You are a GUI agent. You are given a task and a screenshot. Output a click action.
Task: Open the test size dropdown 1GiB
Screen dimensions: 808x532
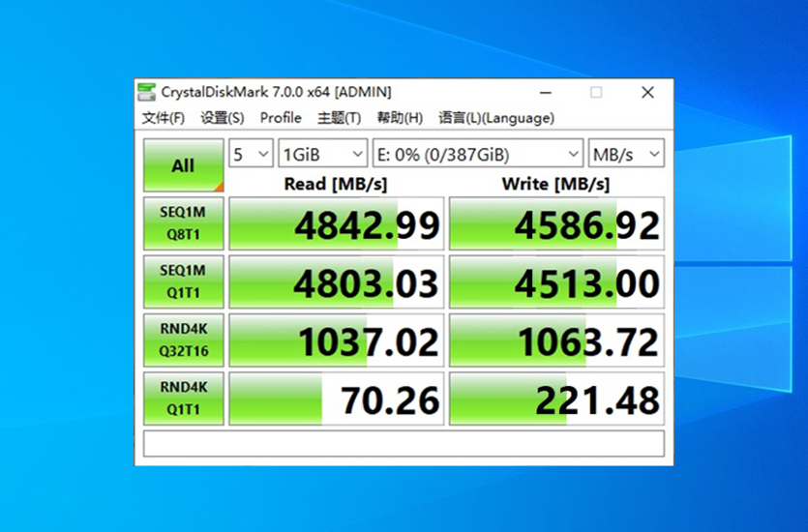point(322,154)
